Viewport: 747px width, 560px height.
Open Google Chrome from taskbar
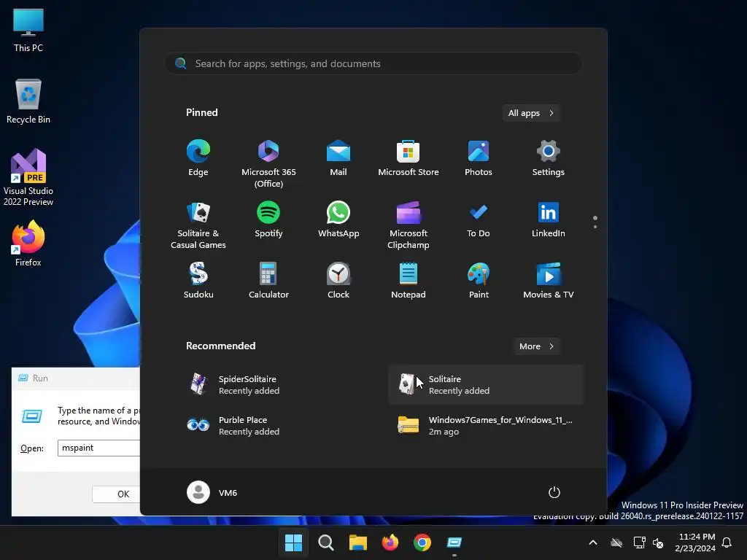click(x=422, y=542)
